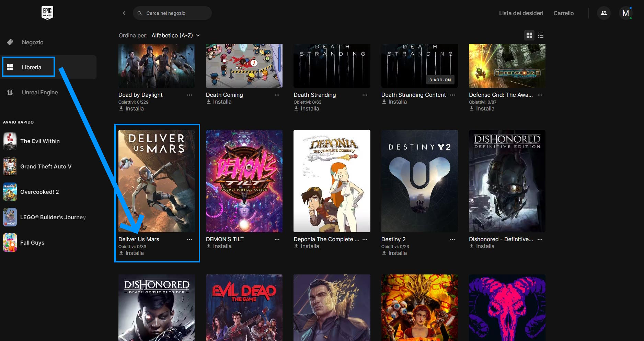Open options menu for DEMON'S TILT
The image size is (644, 341).
(x=277, y=239)
